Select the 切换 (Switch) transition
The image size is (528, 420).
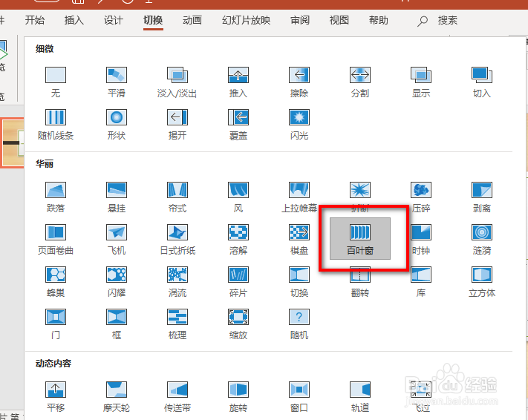click(x=299, y=282)
